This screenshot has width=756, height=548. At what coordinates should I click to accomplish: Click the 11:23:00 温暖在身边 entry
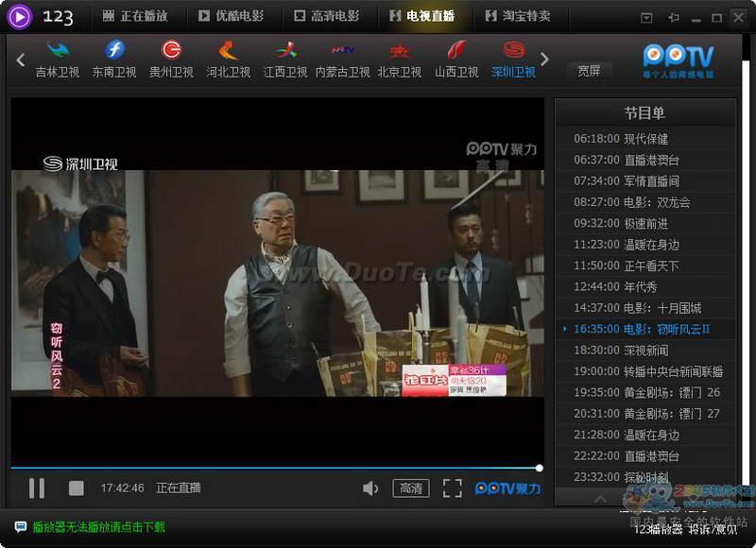click(x=645, y=245)
